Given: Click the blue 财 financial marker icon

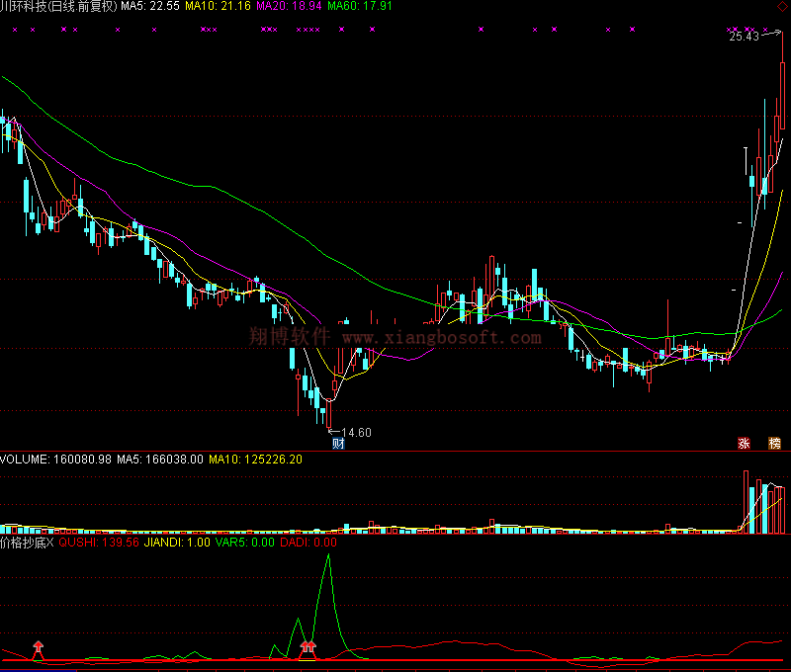Looking at the screenshot, I should click(x=338, y=444).
